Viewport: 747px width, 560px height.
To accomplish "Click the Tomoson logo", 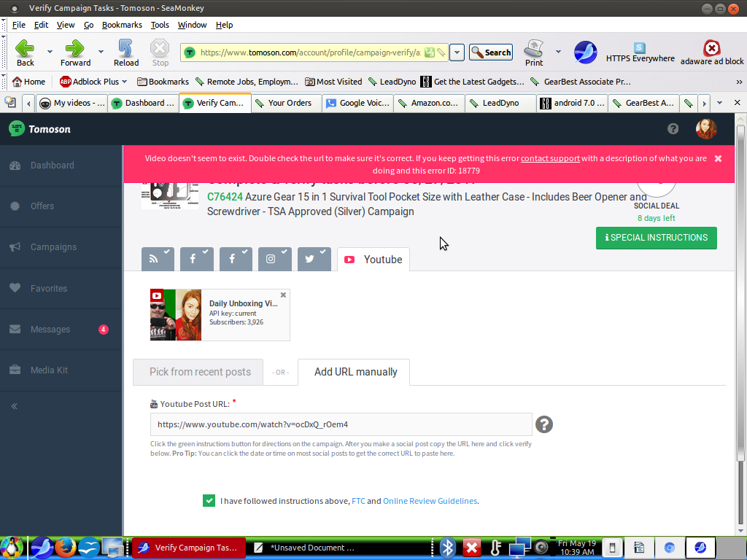I will point(40,129).
